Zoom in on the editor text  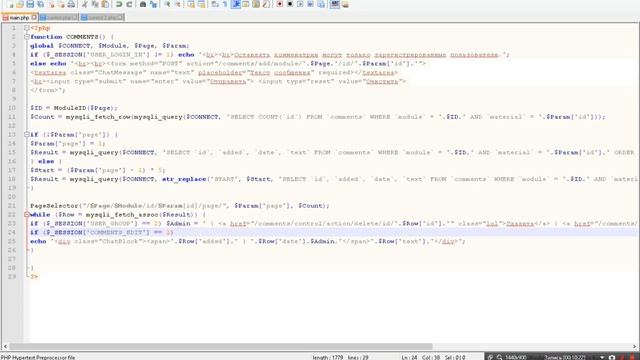click(x=167, y=4)
